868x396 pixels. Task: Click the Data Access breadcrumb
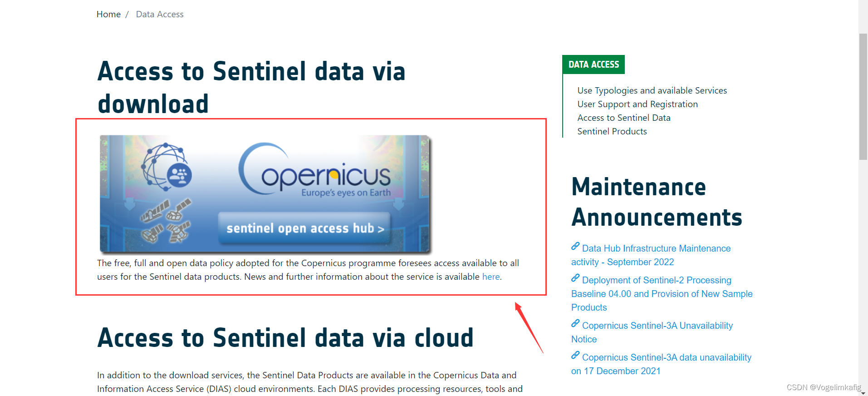pos(160,14)
